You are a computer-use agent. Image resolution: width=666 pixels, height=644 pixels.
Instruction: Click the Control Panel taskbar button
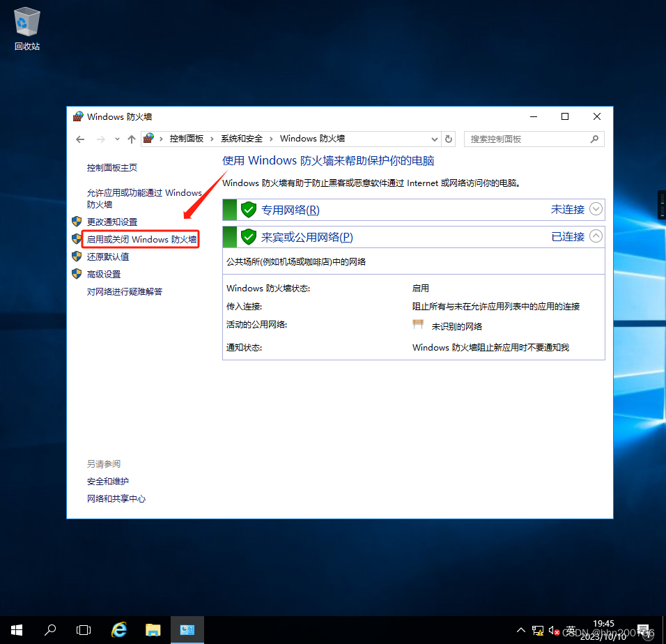[187, 630]
